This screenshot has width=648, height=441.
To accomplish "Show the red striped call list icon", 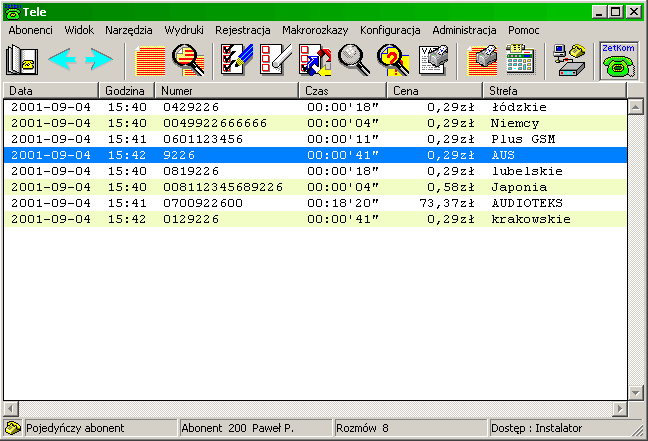I will click(x=150, y=61).
